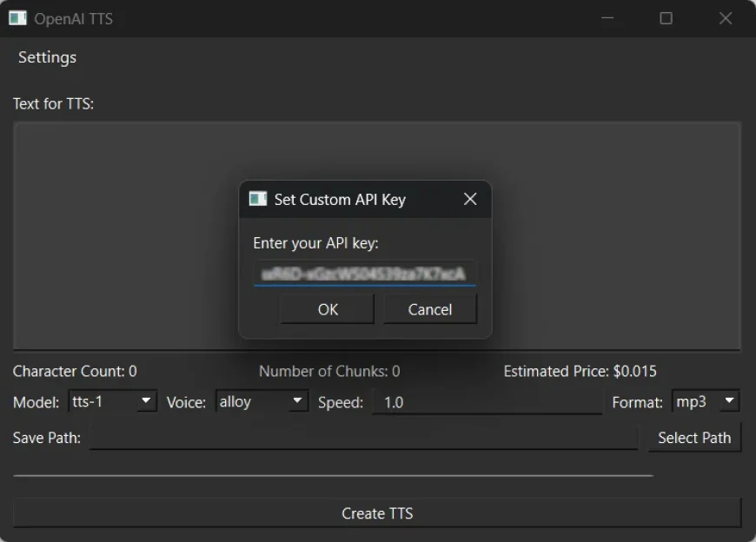Expand the Model dropdown showing tts-1
756x542 pixels.
click(x=112, y=400)
